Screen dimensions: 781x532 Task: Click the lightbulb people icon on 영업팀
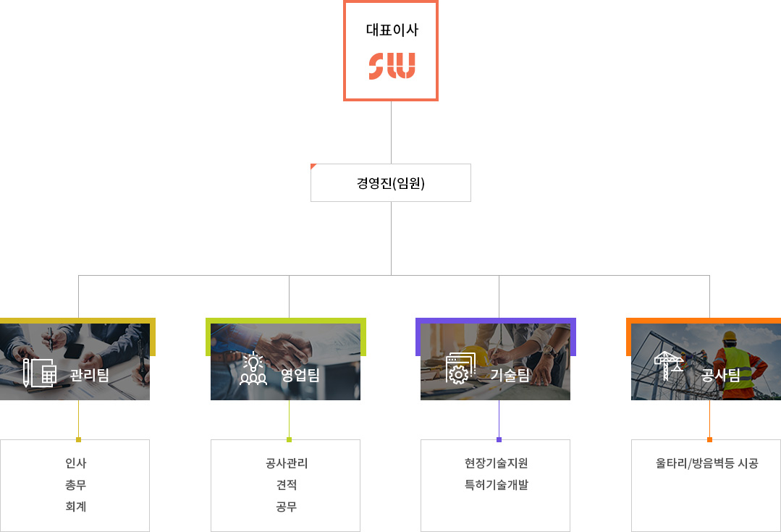[x=253, y=368]
